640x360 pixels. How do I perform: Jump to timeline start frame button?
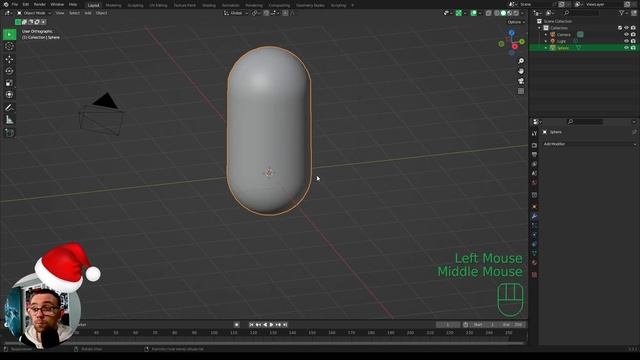tap(251, 325)
